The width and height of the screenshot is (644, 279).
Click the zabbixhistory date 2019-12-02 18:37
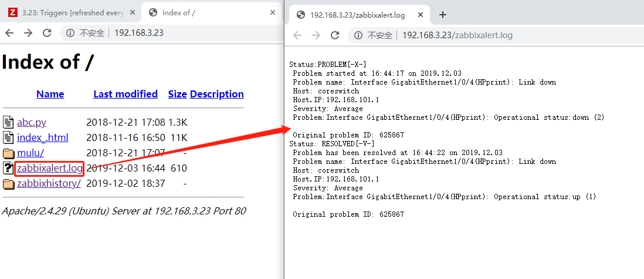pyautogui.click(x=126, y=183)
